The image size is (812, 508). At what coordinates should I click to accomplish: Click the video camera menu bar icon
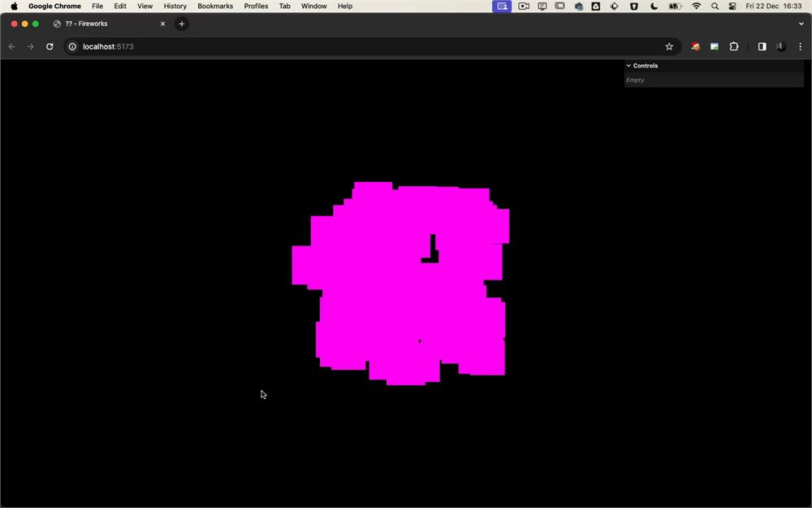(x=524, y=7)
